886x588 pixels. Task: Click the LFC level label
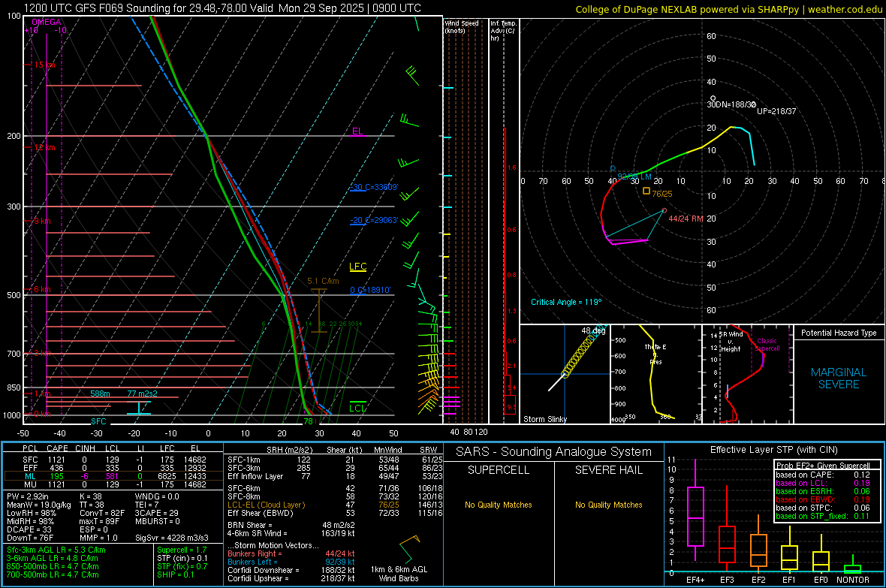357,267
